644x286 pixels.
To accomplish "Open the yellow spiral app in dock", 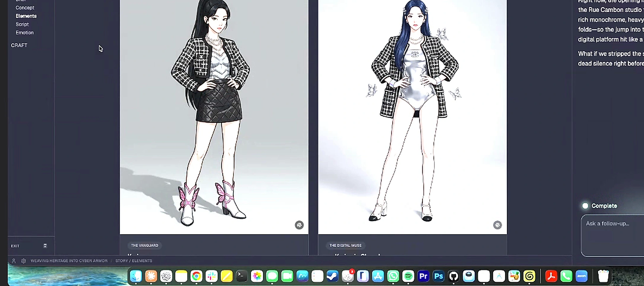I will 530,276.
